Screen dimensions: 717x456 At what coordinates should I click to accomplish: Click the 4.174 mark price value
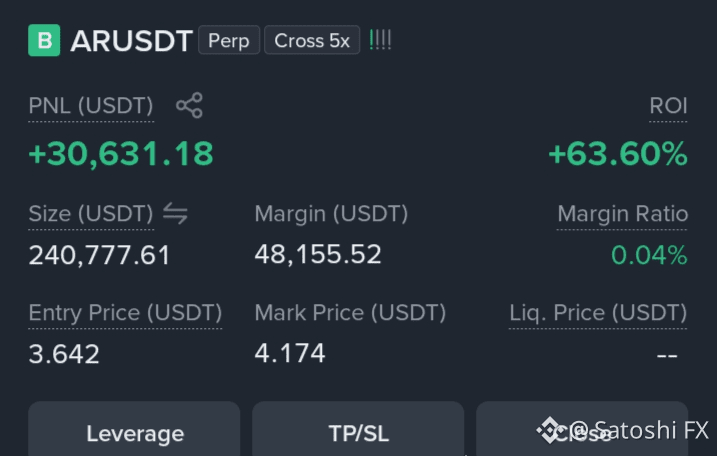(290, 353)
